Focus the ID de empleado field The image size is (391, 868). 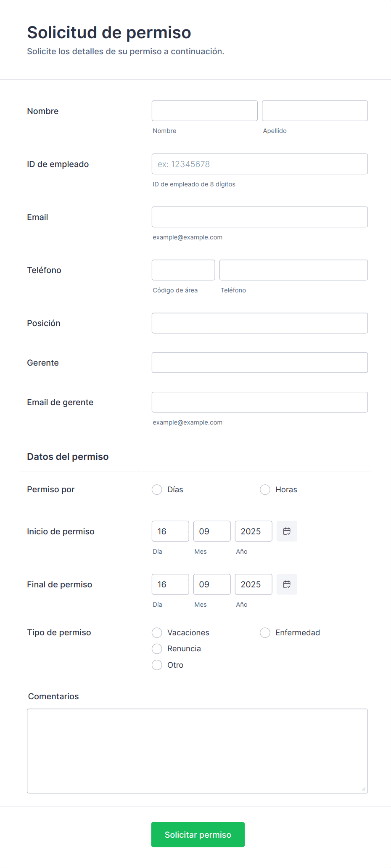(x=259, y=164)
